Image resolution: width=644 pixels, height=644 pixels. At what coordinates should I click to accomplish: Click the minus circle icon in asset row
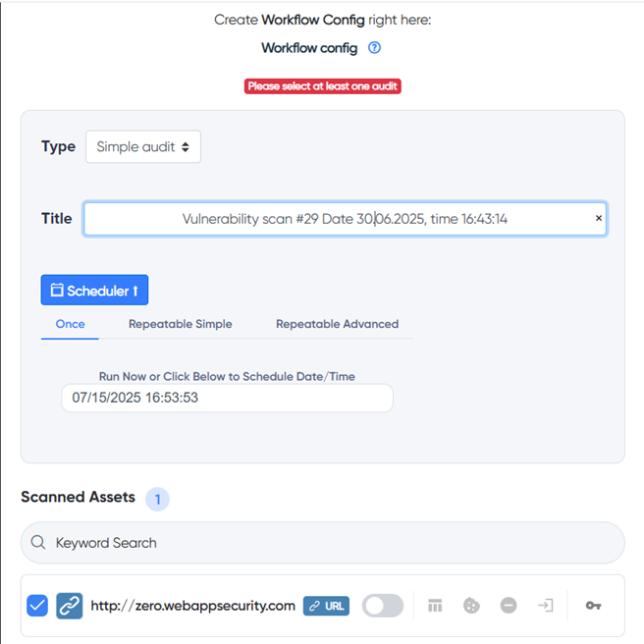pos(509,606)
